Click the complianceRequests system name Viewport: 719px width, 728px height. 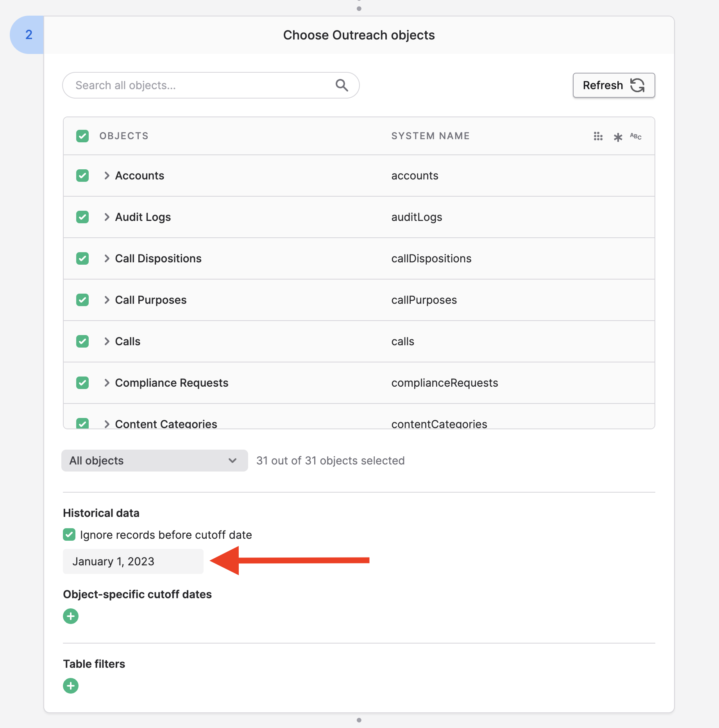[445, 383]
